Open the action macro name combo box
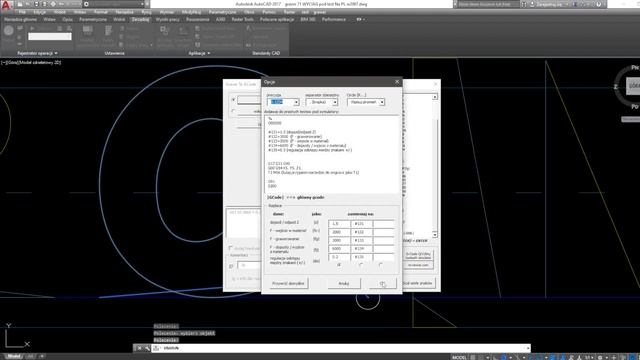The image size is (640, 360). pyautogui.click(x=50, y=37)
